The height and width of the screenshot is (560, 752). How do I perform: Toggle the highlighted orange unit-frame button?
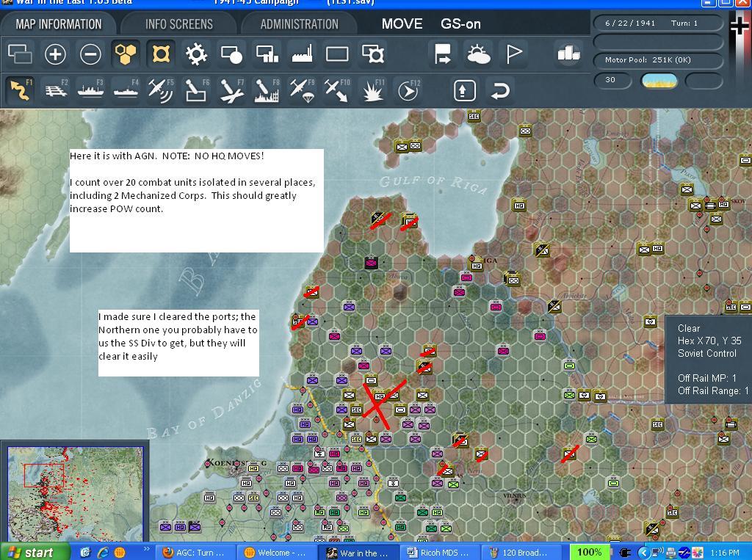click(x=161, y=54)
